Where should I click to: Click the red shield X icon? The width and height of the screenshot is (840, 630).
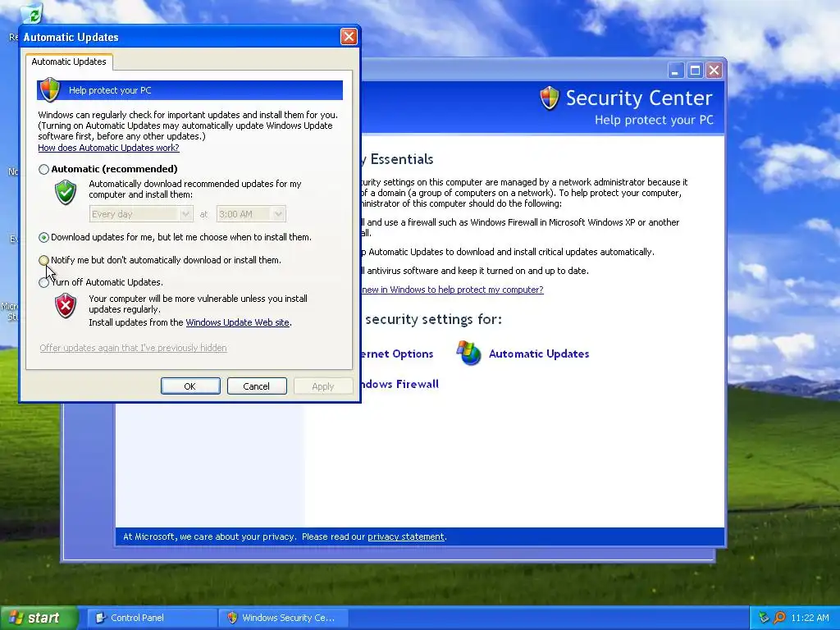click(x=66, y=306)
